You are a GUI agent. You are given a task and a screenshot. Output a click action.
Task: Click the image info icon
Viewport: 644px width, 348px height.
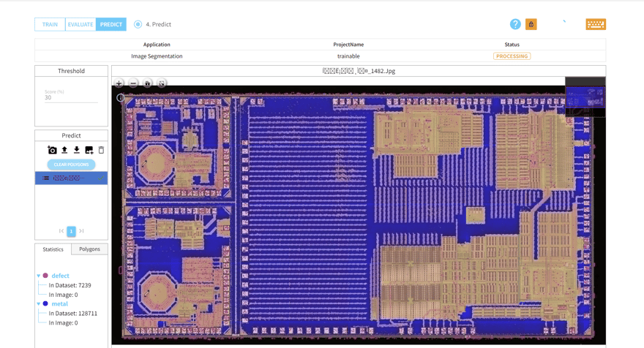tap(121, 98)
